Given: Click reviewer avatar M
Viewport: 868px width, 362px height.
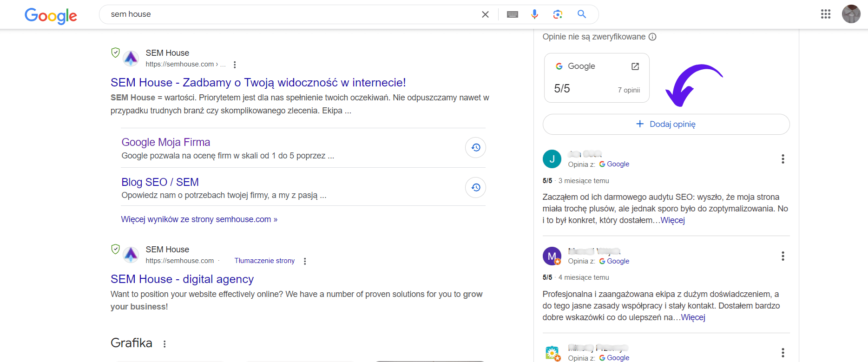Looking at the screenshot, I should tap(552, 256).
